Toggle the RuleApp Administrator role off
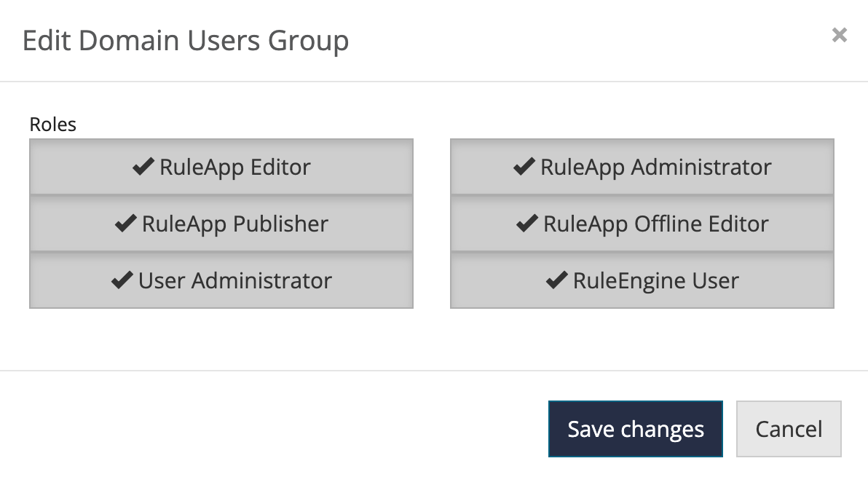The width and height of the screenshot is (868, 485). (642, 167)
